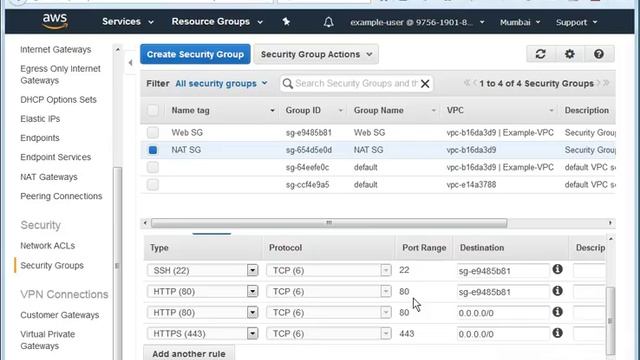The height and width of the screenshot is (360, 640).
Task: Go to next page of security groups
Action: [598, 83]
